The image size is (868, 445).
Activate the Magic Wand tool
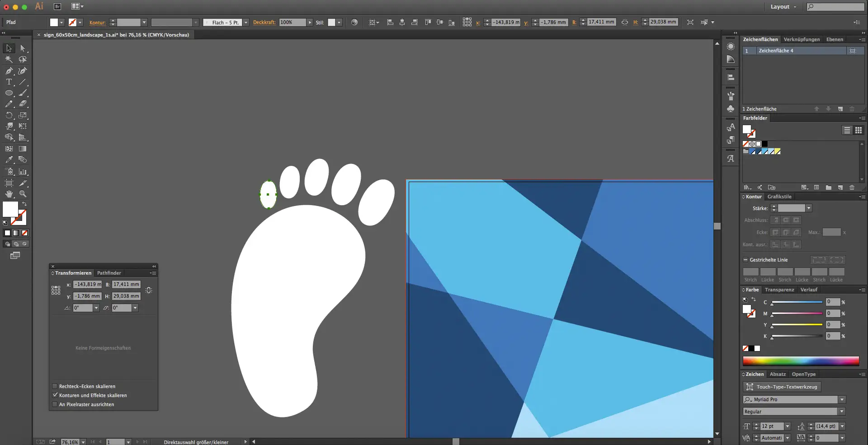click(9, 60)
